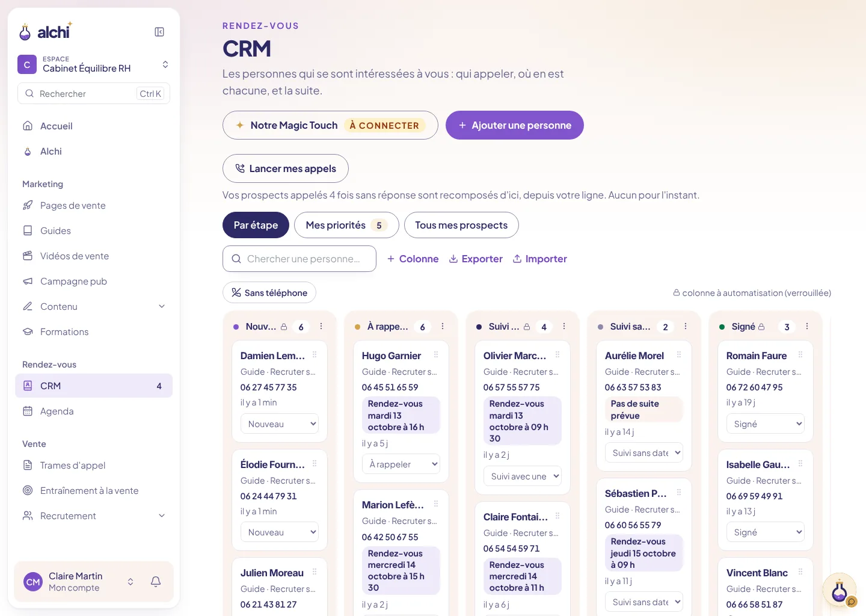Add a new Colonne

click(x=413, y=259)
